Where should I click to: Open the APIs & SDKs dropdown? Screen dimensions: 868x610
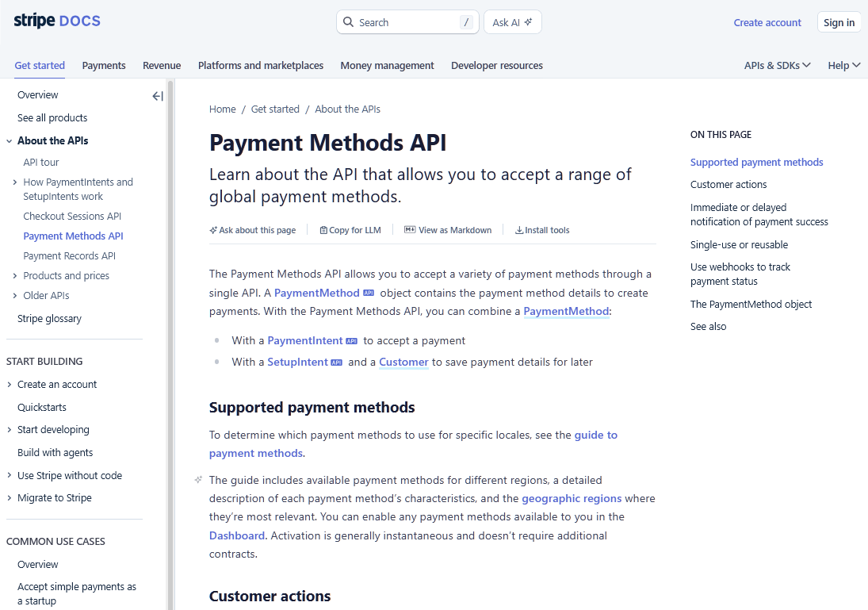pos(777,65)
